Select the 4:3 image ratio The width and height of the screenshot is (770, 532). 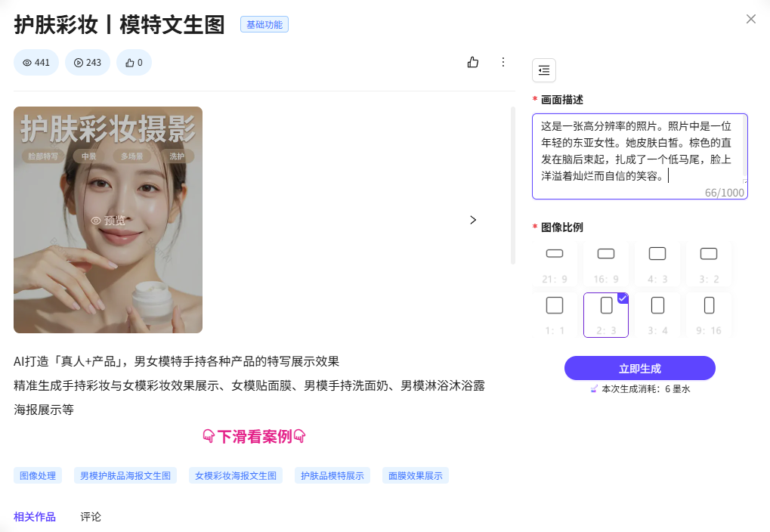[657, 264]
